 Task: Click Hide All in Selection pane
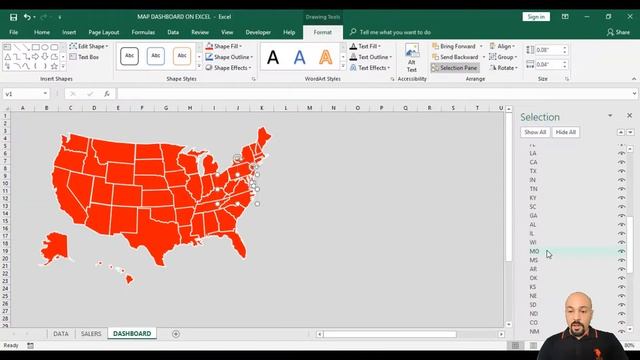[x=565, y=132]
